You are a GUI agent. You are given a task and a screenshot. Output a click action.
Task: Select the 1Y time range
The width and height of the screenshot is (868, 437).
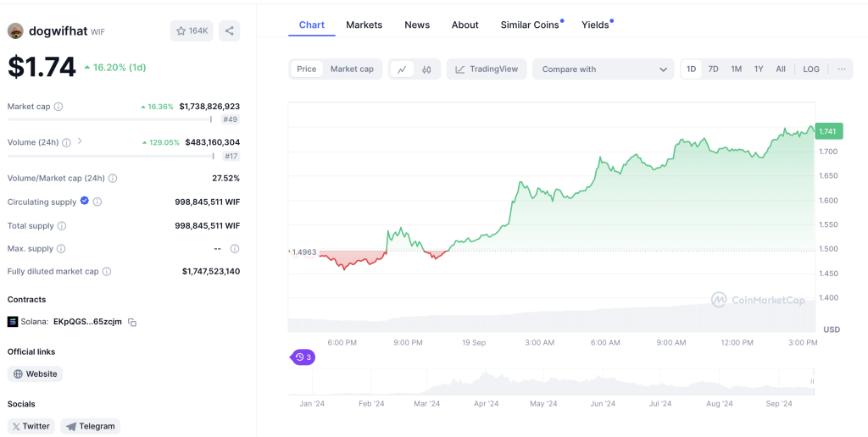[759, 69]
